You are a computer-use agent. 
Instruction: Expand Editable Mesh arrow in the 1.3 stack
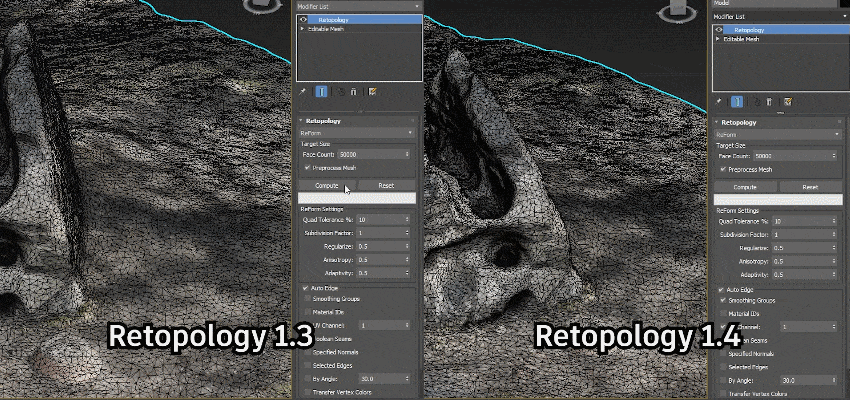pyautogui.click(x=302, y=29)
